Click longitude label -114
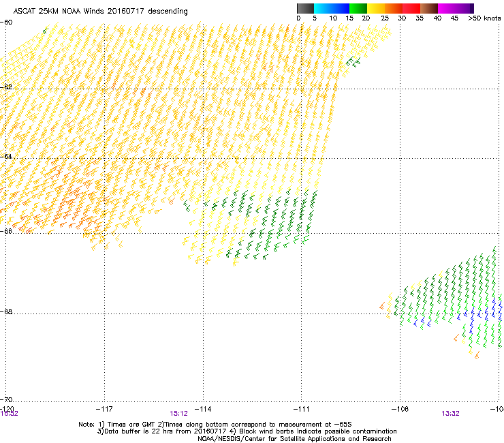The width and height of the screenshot is (504, 443). [203, 409]
